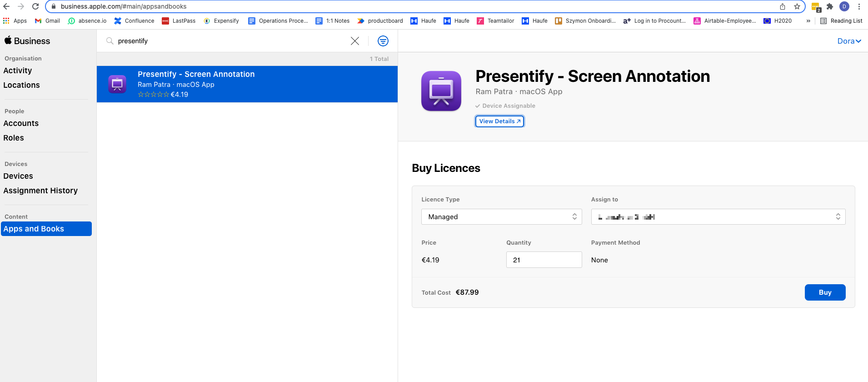868x382 pixels.
Task: Click the Presentify app icon in results
Action: 117,84
